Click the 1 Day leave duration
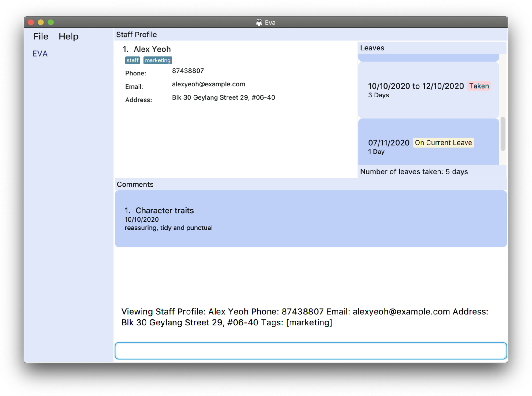The height and width of the screenshot is (396, 532). pyautogui.click(x=376, y=152)
